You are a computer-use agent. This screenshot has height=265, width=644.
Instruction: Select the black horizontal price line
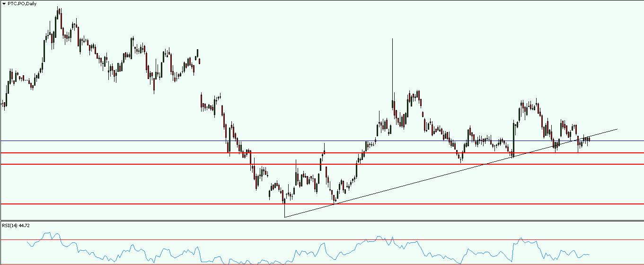tap(322, 141)
